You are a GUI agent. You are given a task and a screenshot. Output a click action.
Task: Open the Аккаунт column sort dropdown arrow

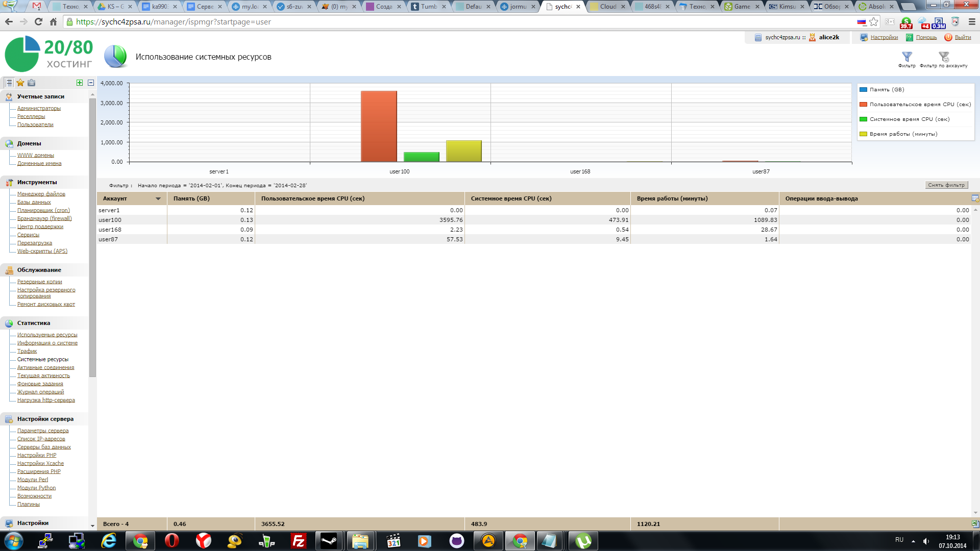tap(158, 199)
